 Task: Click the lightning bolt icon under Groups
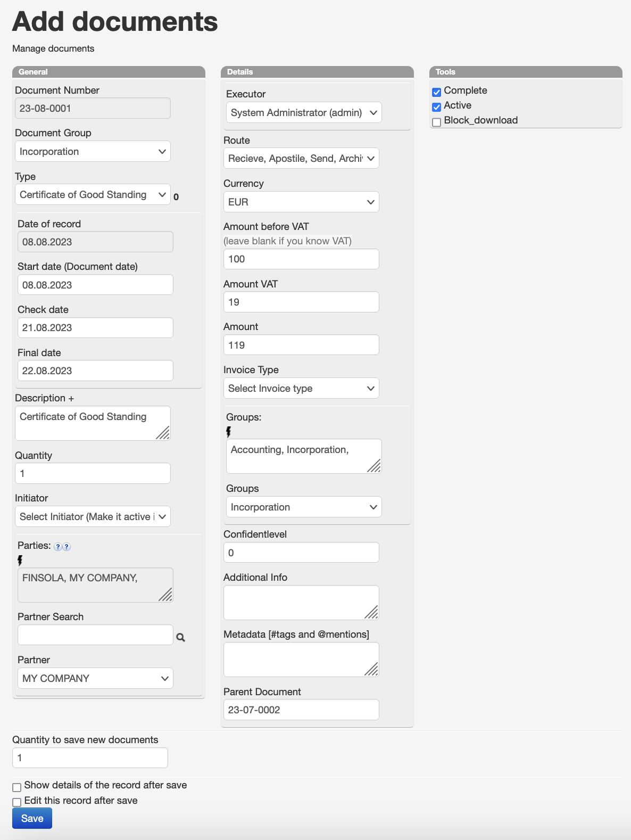(x=229, y=432)
